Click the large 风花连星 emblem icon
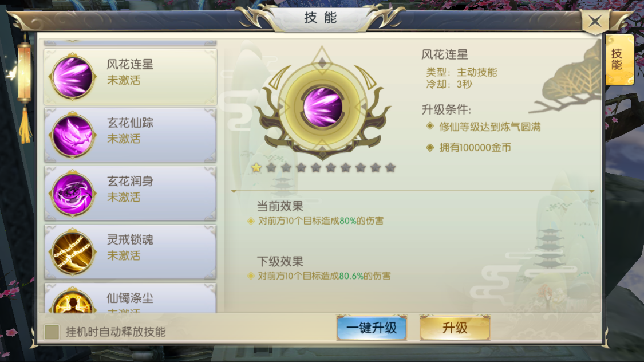Image resolution: width=644 pixels, height=362 pixels. 322,105
